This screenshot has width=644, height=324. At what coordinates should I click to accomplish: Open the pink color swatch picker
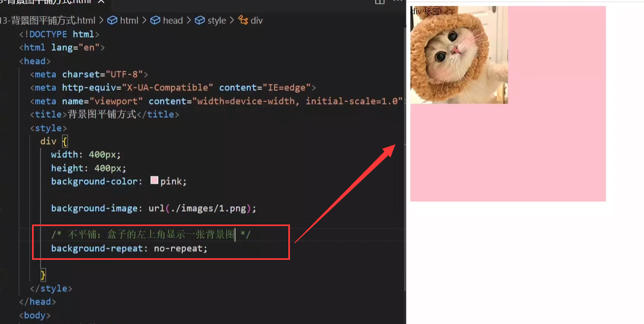click(x=154, y=181)
